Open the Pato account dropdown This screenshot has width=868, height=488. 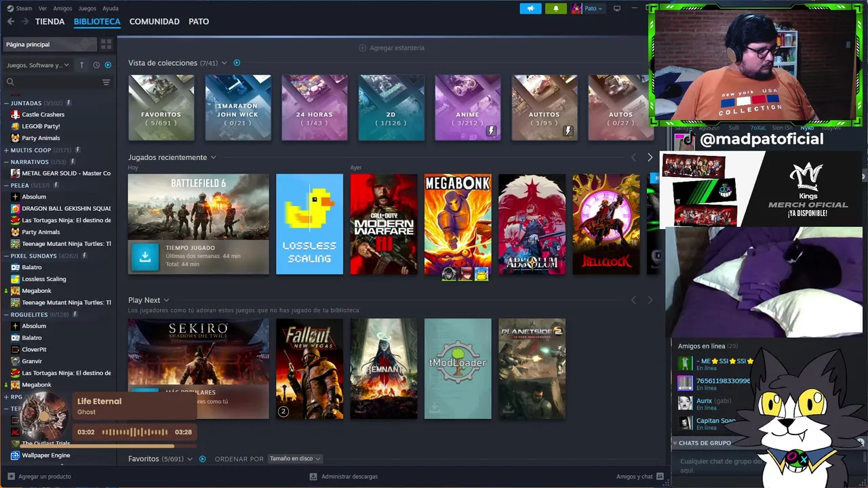click(x=587, y=8)
